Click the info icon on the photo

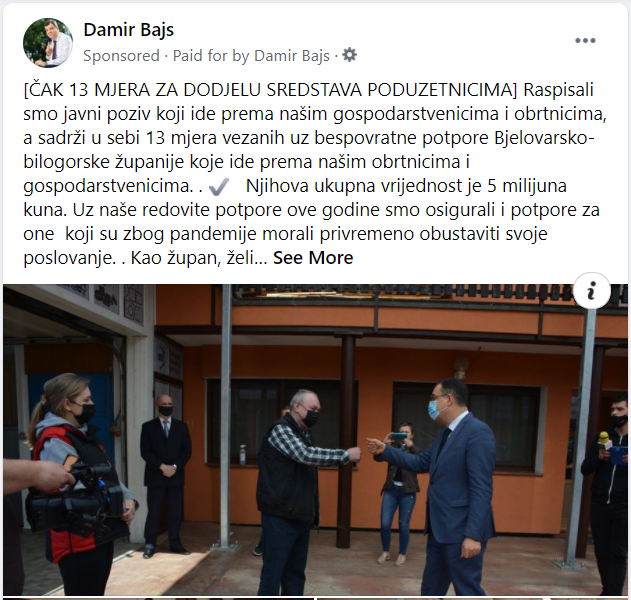(x=591, y=291)
